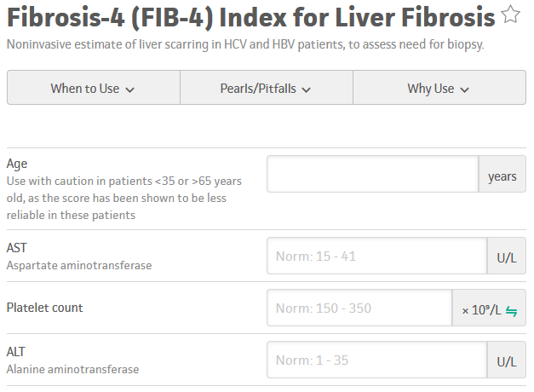This screenshot has height=392, width=534.
Task: Click the Alanine aminotransferase label text
Action: 72,370
